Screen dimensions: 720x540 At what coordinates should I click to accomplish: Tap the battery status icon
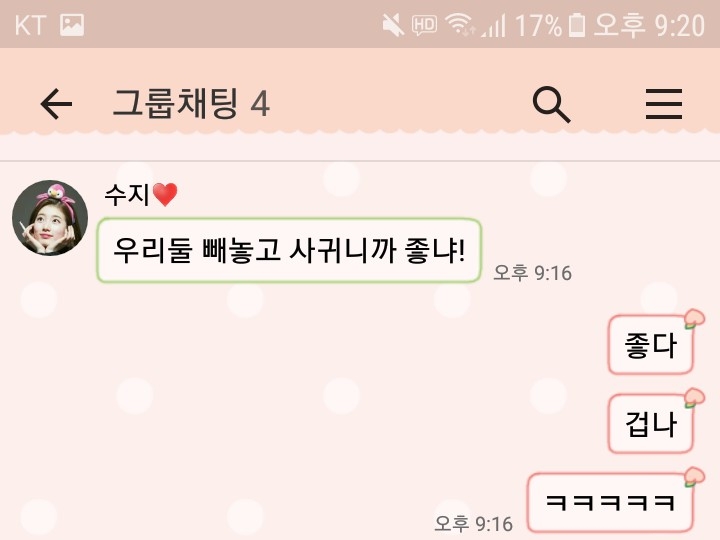[577, 25]
